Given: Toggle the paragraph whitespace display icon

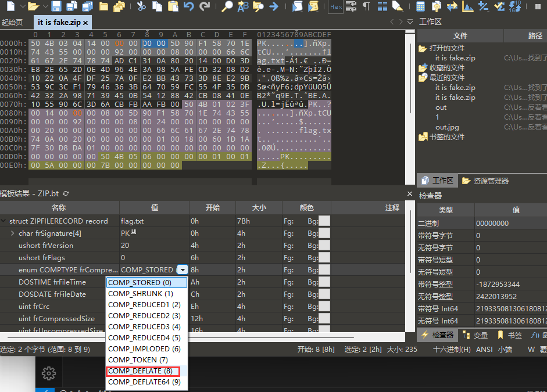Looking at the screenshot, I should point(366,7).
